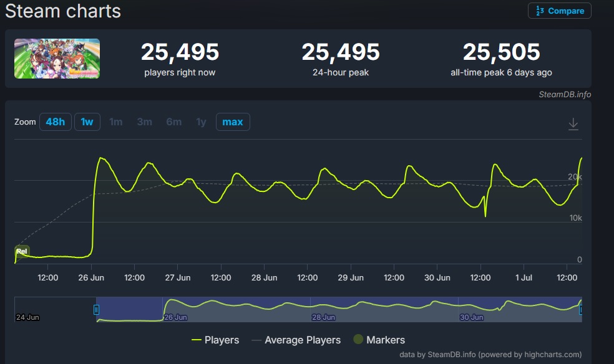Click the '24-hour peak' value
The width and height of the screenshot is (614, 364).
tap(341, 52)
